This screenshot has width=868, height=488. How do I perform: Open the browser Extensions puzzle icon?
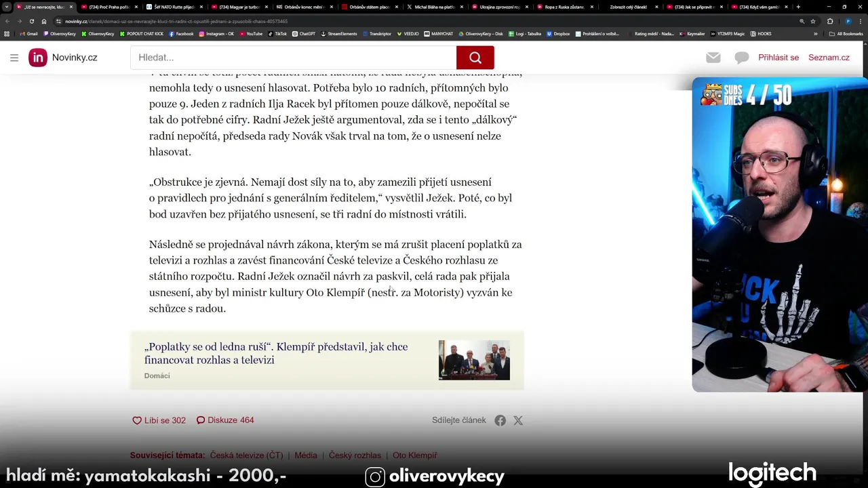point(829,21)
